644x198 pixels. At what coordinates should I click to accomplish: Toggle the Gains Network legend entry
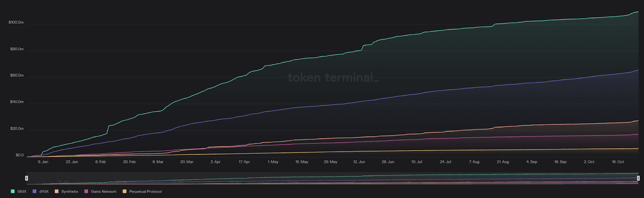coord(100,192)
